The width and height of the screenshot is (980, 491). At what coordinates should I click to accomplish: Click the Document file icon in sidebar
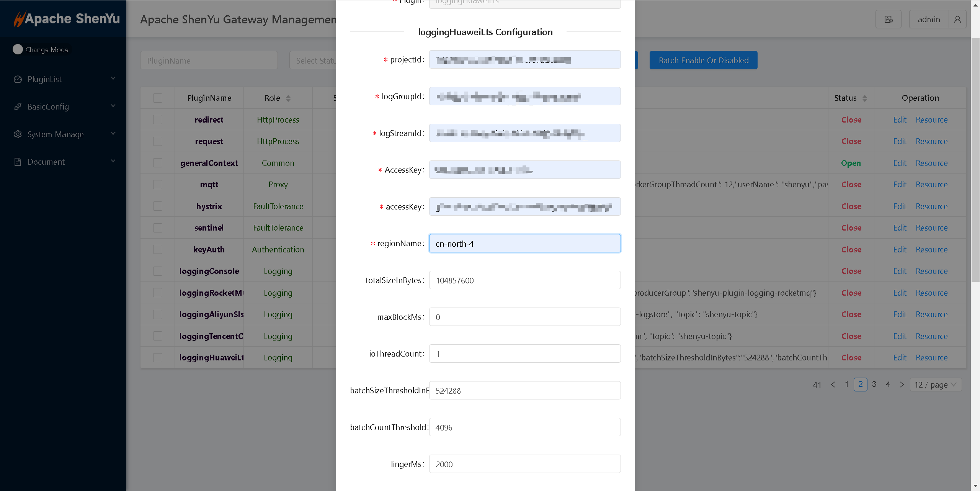(x=18, y=162)
